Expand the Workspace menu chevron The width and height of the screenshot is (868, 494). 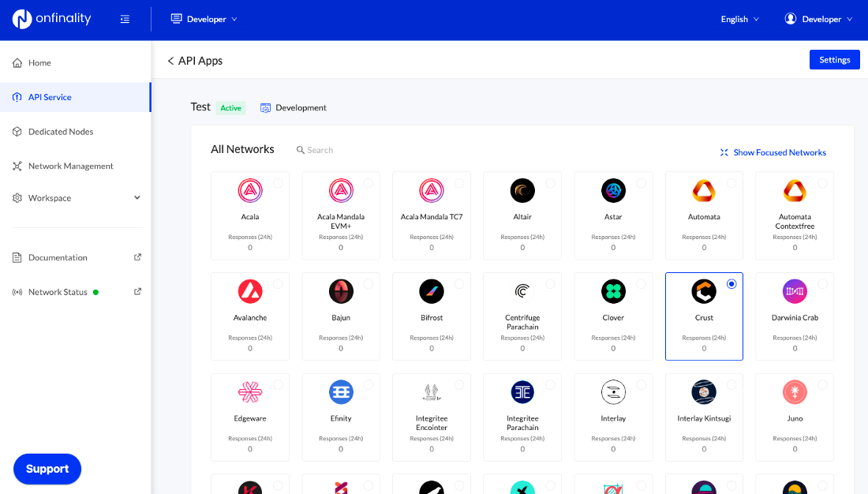[x=137, y=198]
